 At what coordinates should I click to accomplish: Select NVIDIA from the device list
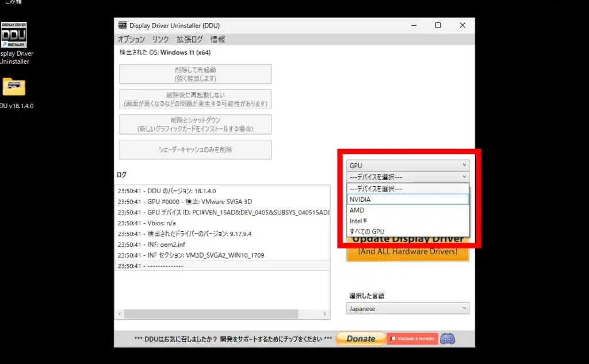(407, 199)
